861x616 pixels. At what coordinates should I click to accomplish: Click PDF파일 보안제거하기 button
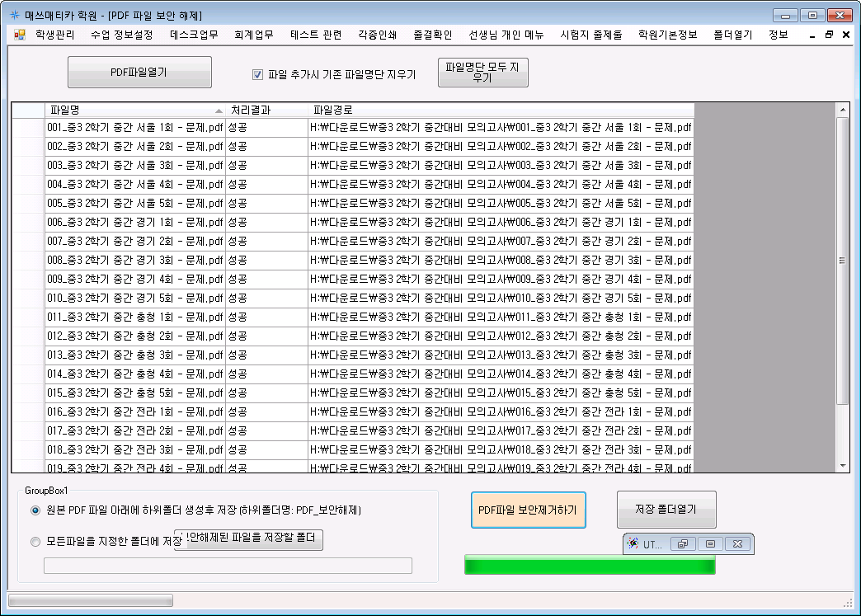click(x=529, y=510)
